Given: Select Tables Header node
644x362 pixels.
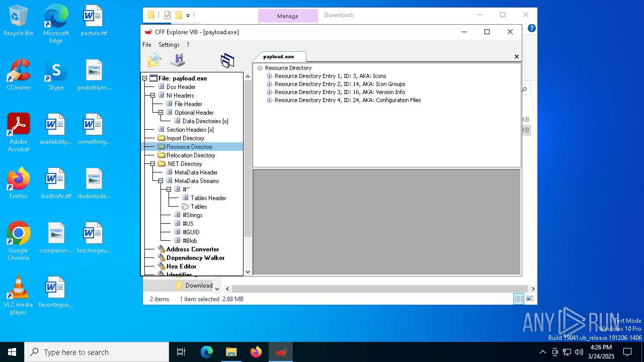Looking at the screenshot, I should pos(208,198).
